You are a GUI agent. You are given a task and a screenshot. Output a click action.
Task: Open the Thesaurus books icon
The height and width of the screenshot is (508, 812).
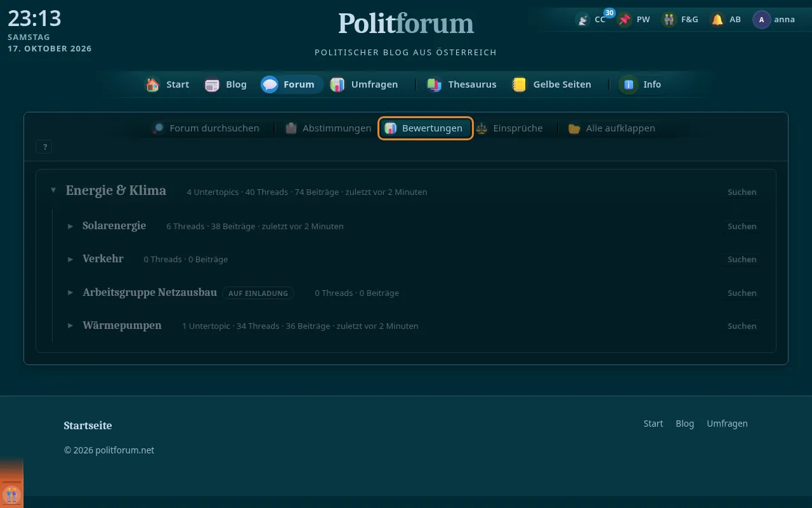435,84
